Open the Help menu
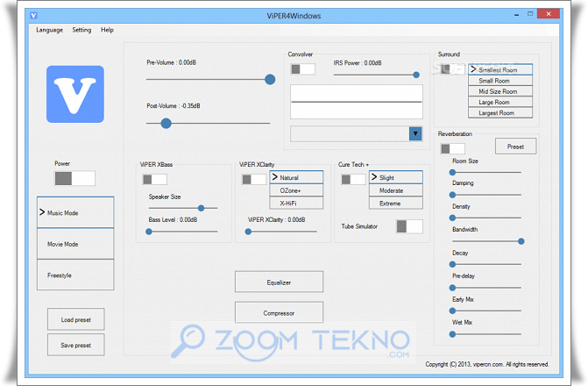 [107, 30]
